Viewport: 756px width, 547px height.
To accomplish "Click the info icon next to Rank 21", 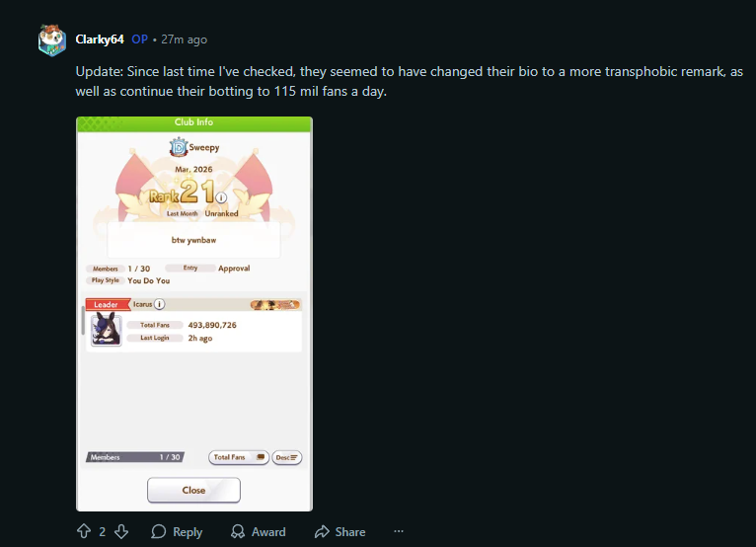I will point(221,197).
